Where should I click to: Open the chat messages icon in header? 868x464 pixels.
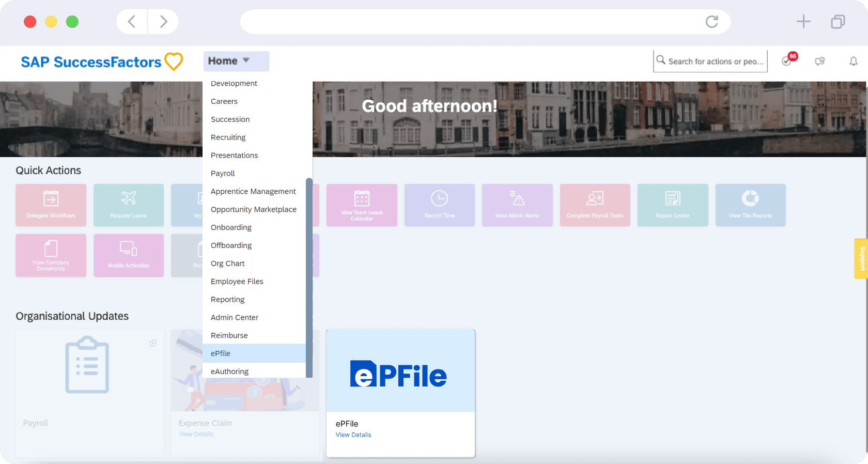click(820, 61)
